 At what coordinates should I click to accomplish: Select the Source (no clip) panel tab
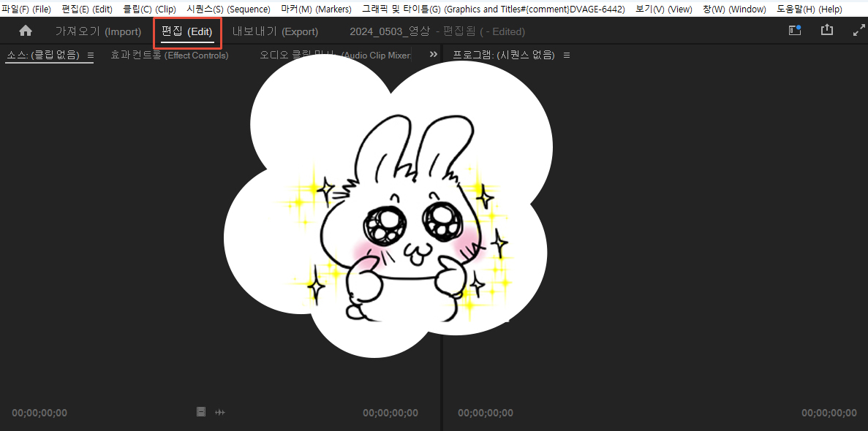[43, 55]
